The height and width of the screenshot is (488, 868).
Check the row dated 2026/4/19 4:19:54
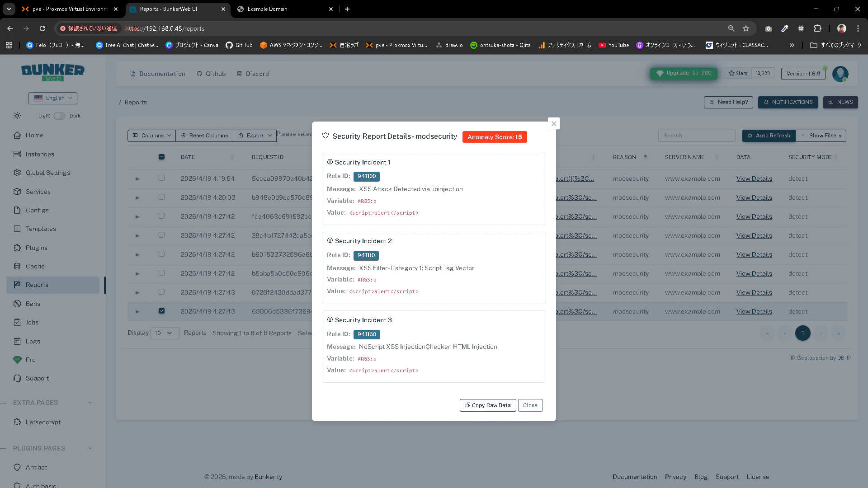point(161,178)
